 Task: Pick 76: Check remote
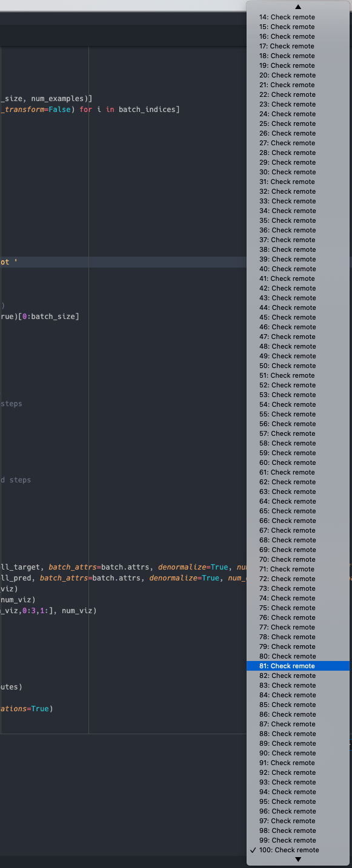[298, 617]
